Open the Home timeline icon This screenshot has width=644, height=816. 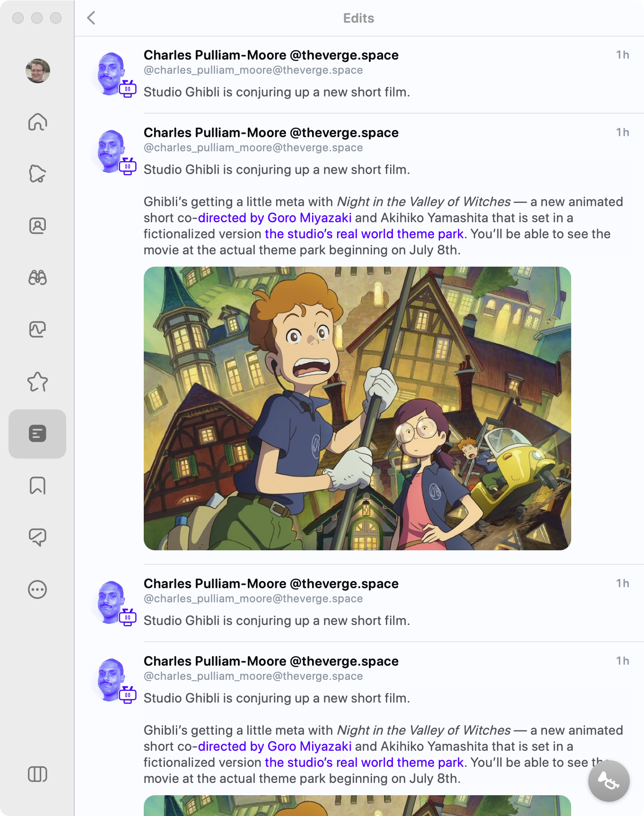click(37, 122)
